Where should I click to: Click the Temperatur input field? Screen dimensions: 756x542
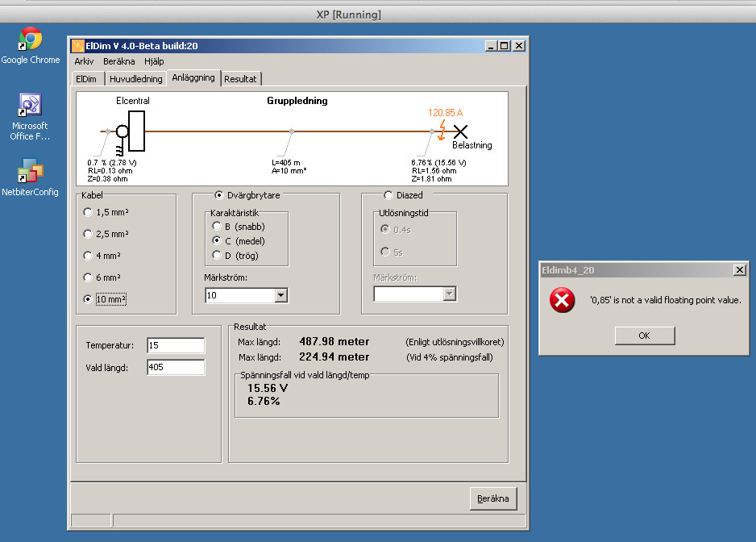[176, 345]
